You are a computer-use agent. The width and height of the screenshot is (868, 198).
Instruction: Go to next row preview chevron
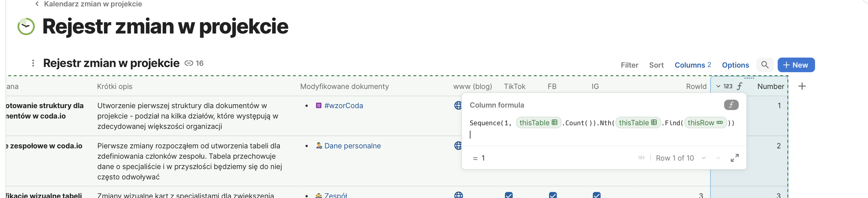pyautogui.click(x=703, y=158)
